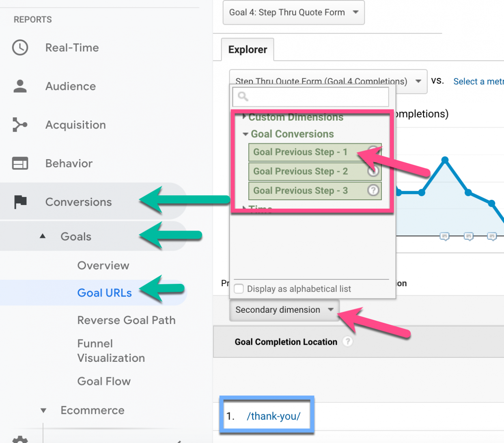Open the Reverse Goal Path report
Image resolution: width=504 pixels, height=443 pixels.
pos(126,320)
